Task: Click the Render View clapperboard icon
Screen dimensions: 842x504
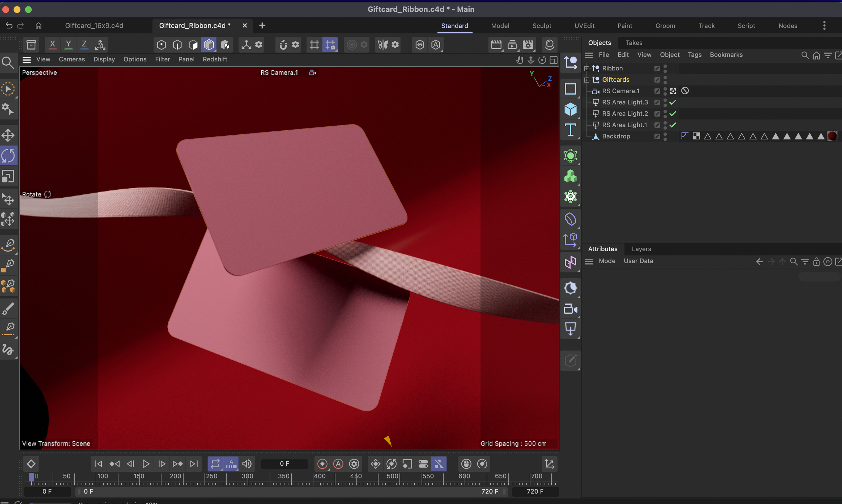Action: (x=496, y=44)
